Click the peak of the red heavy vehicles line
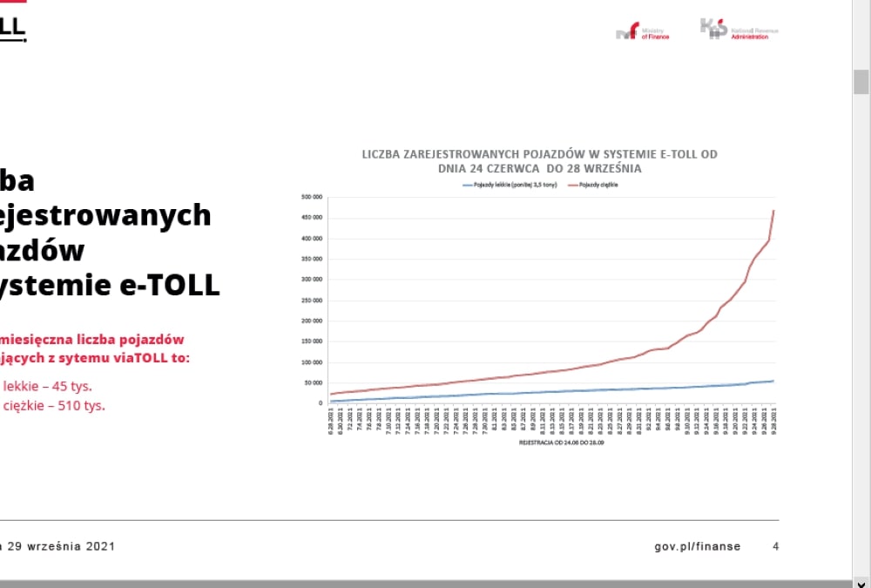The width and height of the screenshot is (871, 588). 773,211
